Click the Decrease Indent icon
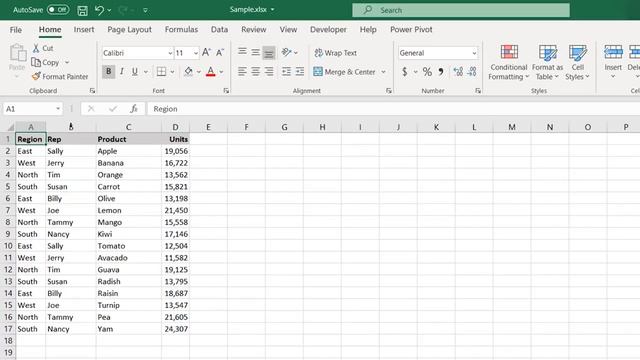 pyautogui.click(x=287, y=71)
